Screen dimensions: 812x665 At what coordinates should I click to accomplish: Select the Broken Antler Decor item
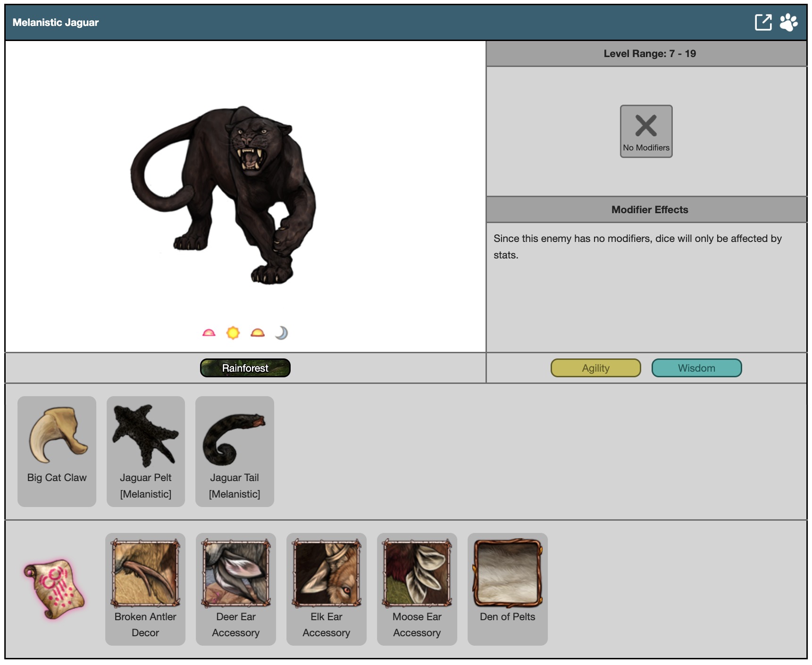pyautogui.click(x=145, y=589)
